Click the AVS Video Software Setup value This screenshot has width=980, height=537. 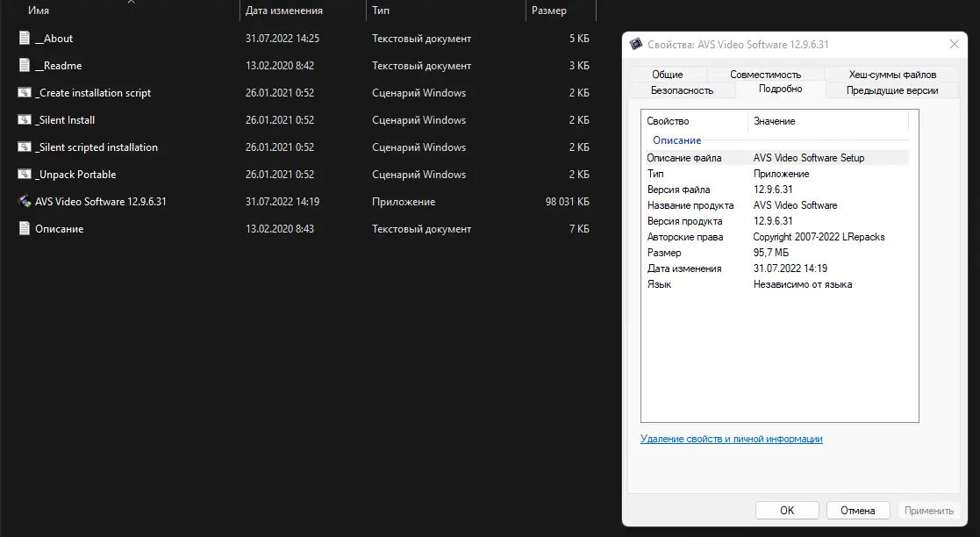pos(809,158)
